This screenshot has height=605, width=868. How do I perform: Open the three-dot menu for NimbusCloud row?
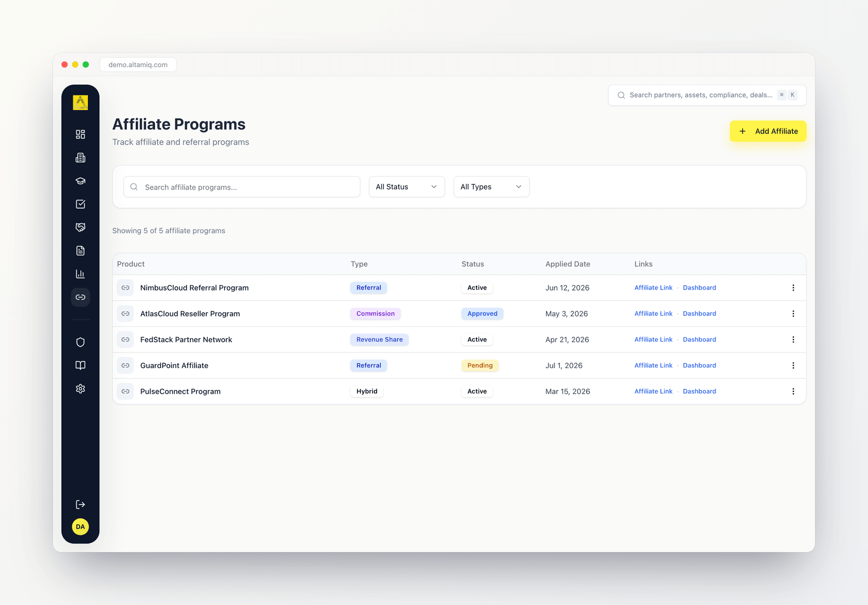tap(793, 288)
